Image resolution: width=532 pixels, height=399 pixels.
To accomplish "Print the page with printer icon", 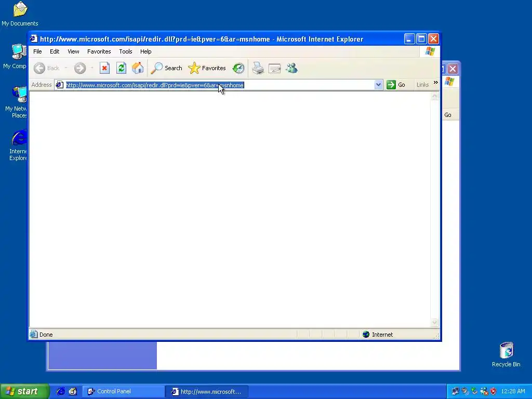I will (258, 68).
